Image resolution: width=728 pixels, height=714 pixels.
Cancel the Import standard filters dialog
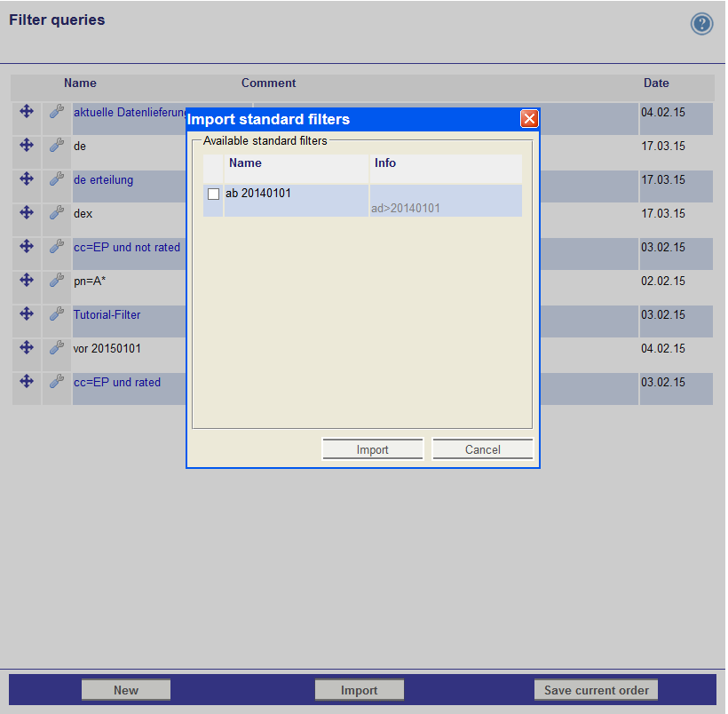pos(483,449)
